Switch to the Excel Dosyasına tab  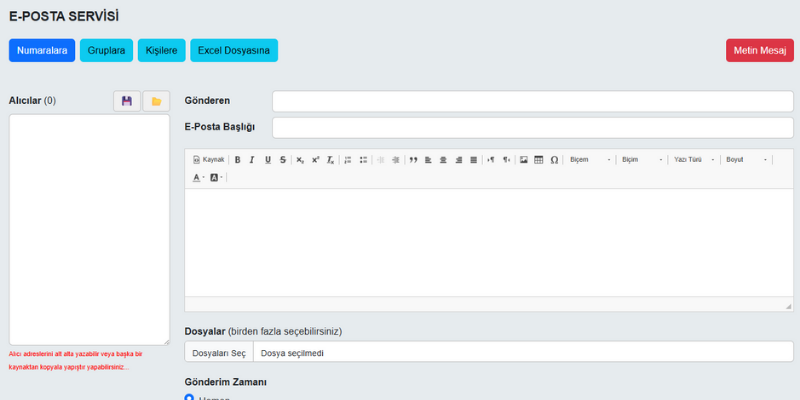tap(233, 50)
